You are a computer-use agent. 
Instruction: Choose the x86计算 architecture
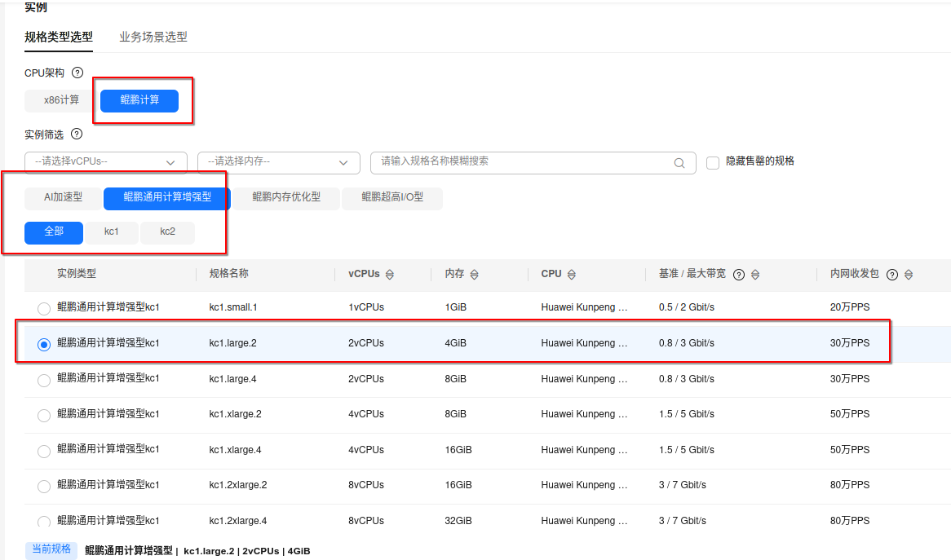pyautogui.click(x=61, y=100)
